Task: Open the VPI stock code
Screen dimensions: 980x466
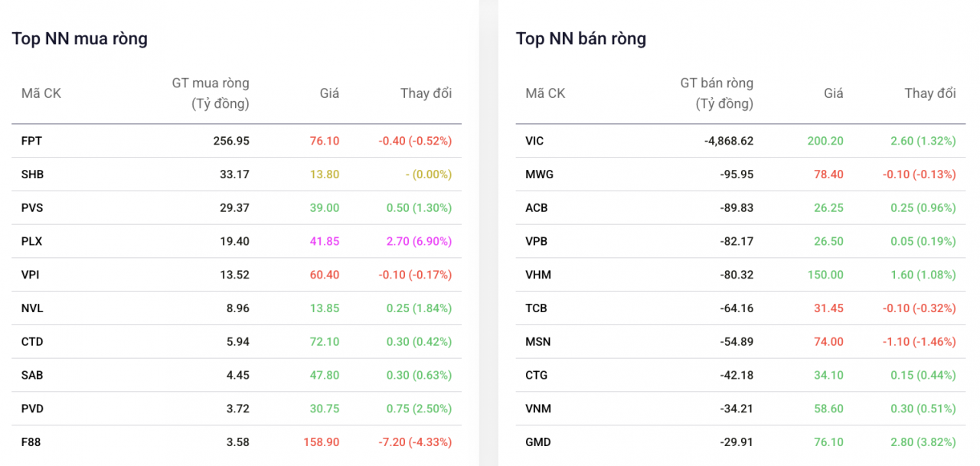Action: pyautogui.click(x=31, y=275)
